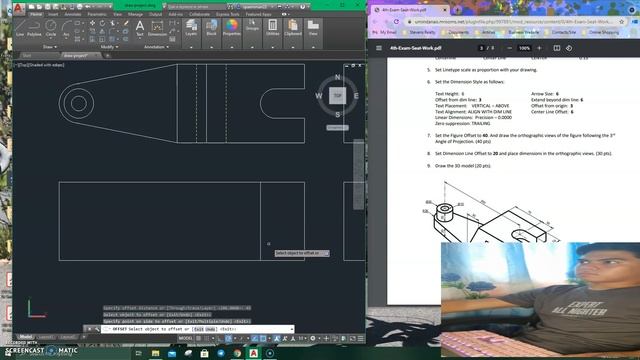
Task: Zoom out the PDF with minus button
Action: click(509, 48)
